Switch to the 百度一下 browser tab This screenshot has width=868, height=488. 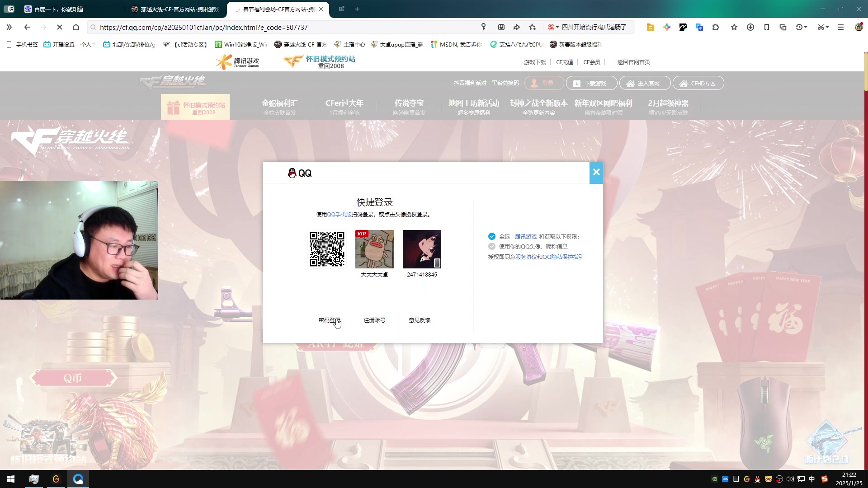[59, 9]
